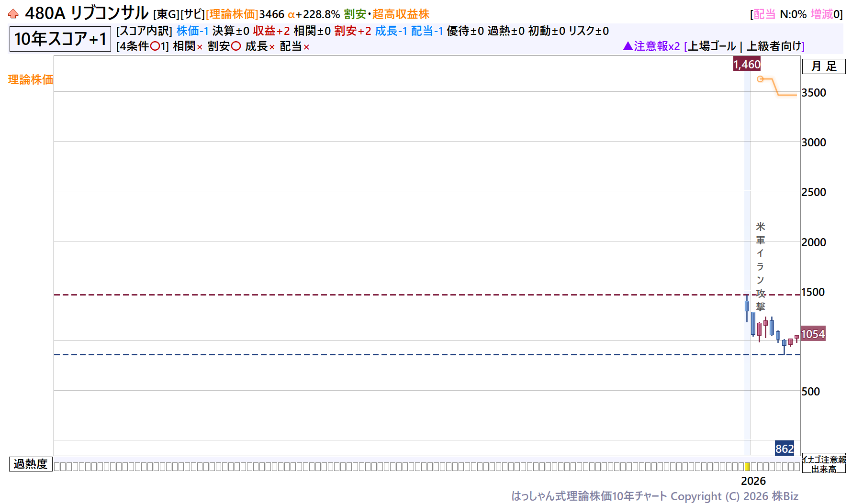Click the dashed maroon high-price line

click(x=427, y=295)
